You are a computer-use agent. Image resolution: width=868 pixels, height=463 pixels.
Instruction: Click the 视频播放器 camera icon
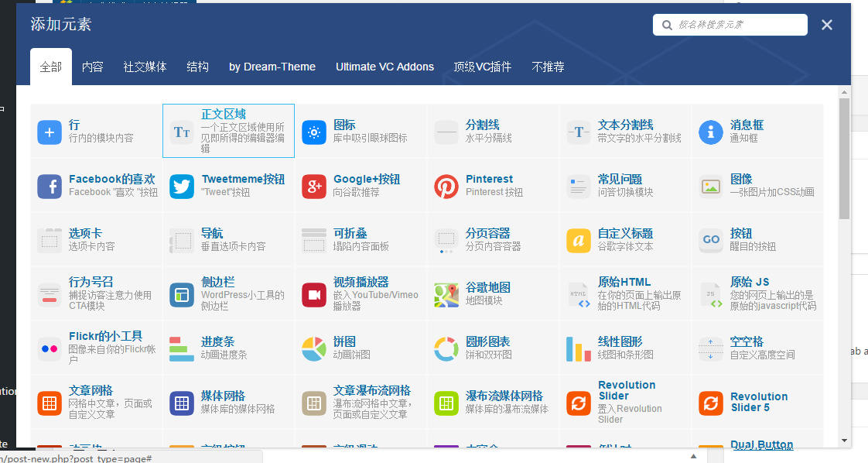click(x=314, y=294)
